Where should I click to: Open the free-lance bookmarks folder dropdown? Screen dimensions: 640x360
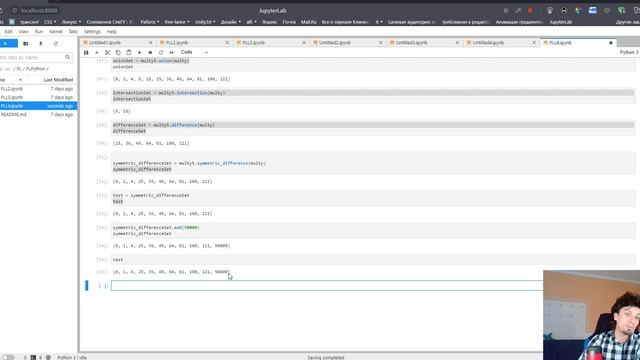point(177,22)
